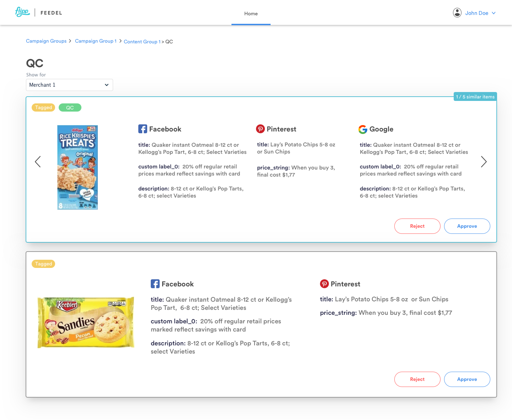Click the John Doe username
The width and height of the screenshot is (512, 420).
[477, 13]
